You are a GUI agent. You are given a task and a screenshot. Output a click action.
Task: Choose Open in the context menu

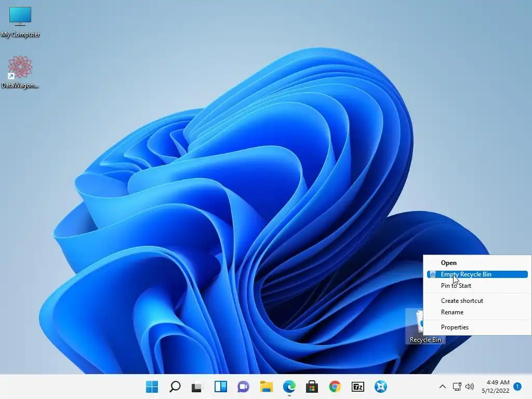pyautogui.click(x=477, y=262)
